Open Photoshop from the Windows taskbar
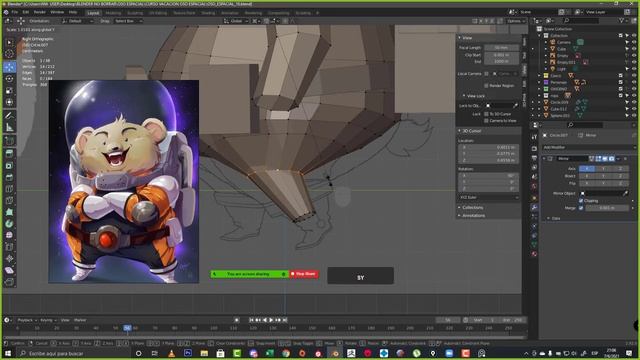Screen dimensions: 640x360 tap(188, 353)
